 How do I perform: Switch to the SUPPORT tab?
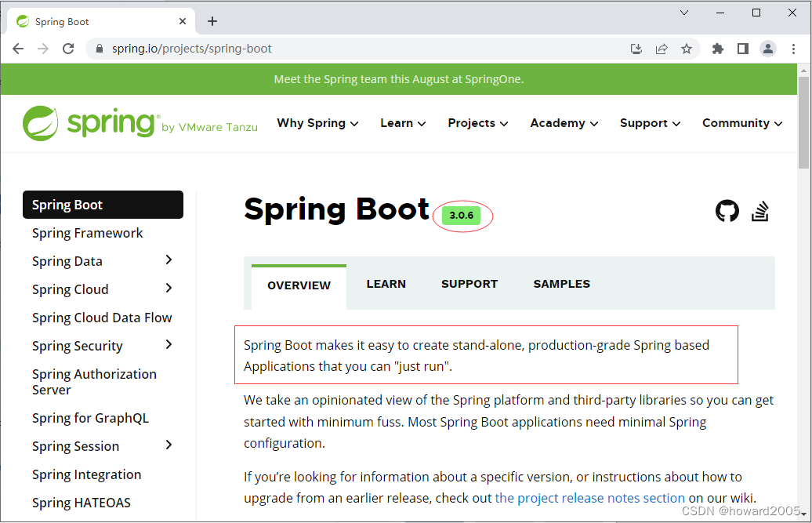point(469,284)
